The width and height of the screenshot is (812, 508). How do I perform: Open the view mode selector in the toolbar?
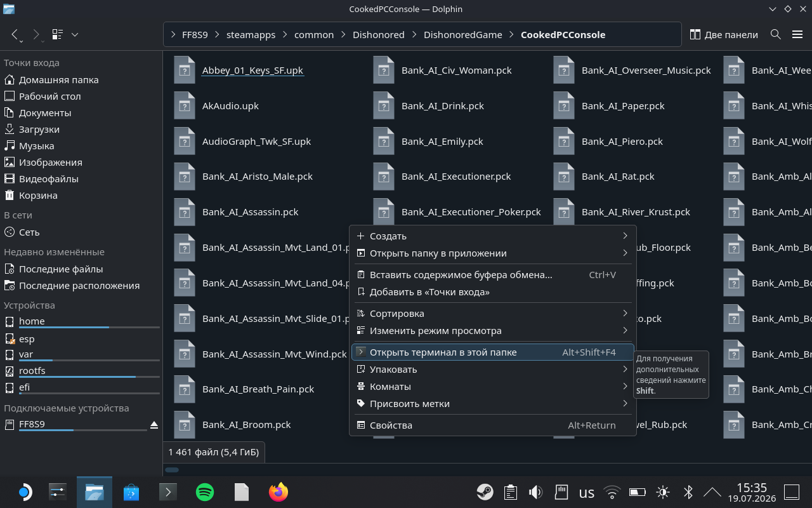[x=65, y=35]
